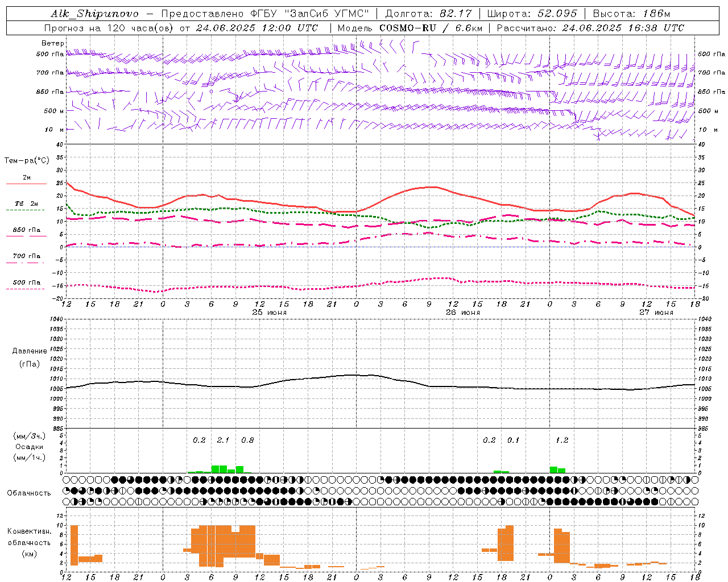Click the model name 'COSMO-RU / 6.6км'
The height and width of the screenshot is (582, 728).
tap(431, 28)
